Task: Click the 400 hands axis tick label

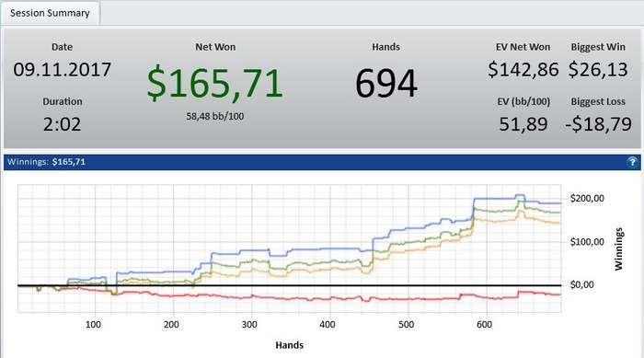Action: (x=328, y=325)
